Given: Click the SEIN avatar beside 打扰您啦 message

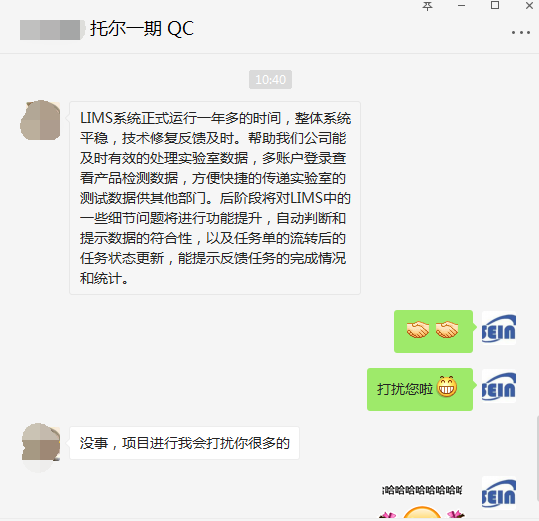Looking at the screenshot, I should (498, 386).
